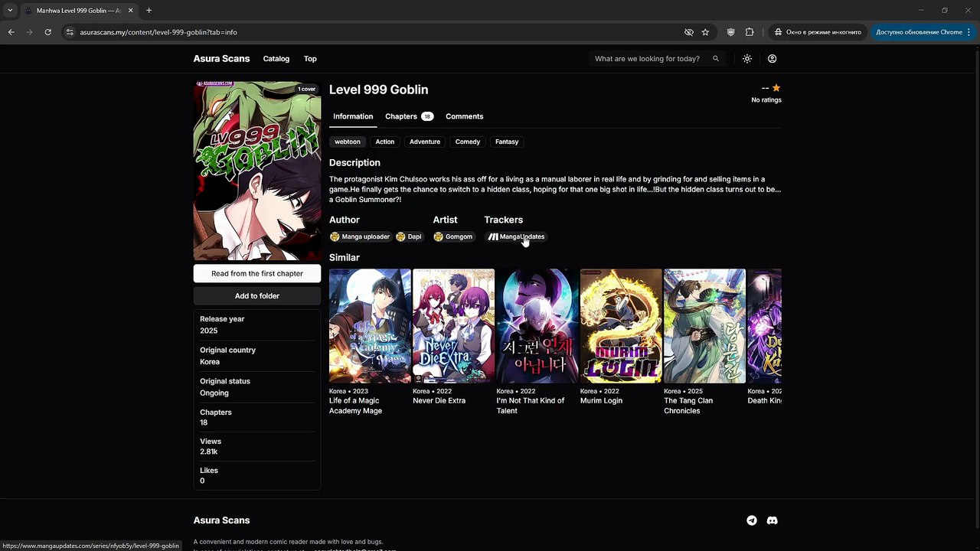Click the tracking protection eye icon
Image resolution: width=980 pixels, height=551 pixels.
point(688,32)
